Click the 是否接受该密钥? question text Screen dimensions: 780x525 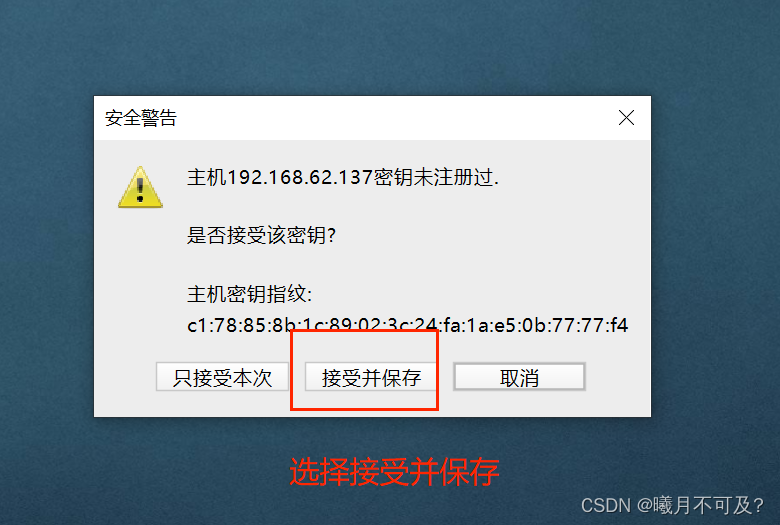click(262, 235)
